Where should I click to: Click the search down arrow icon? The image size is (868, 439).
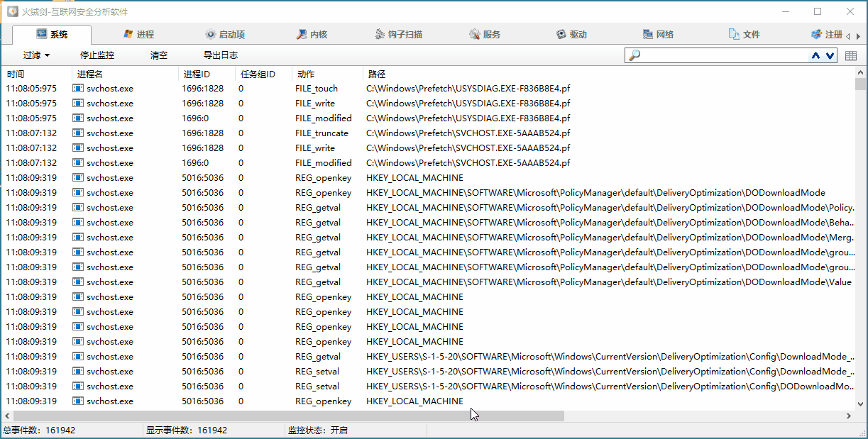tap(830, 55)
